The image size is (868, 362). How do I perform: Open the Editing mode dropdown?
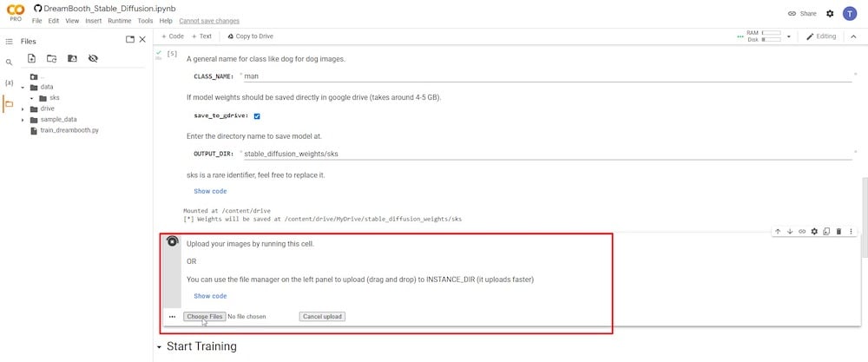821,36
